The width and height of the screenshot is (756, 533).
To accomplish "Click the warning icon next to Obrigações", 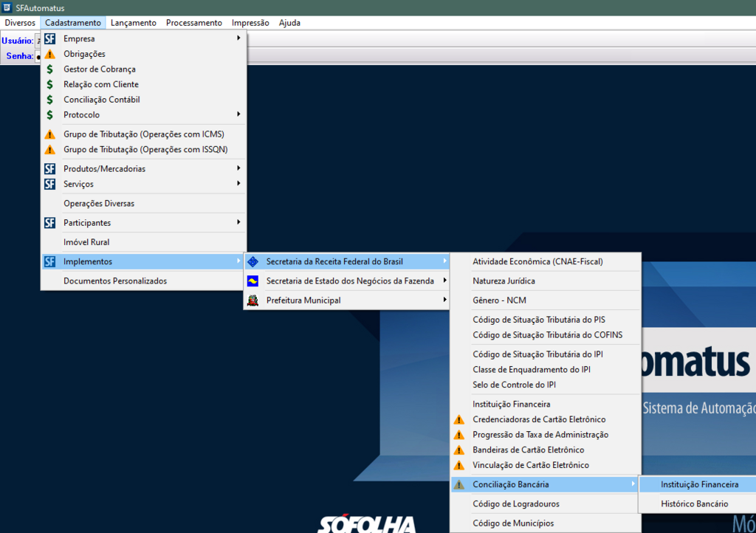I will coord(49,54).
